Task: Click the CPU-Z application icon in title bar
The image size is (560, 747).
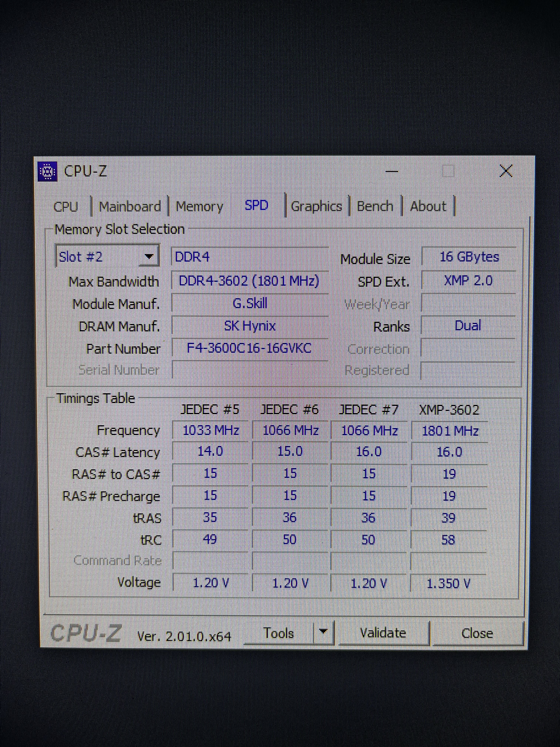Action: pos(47,172)
